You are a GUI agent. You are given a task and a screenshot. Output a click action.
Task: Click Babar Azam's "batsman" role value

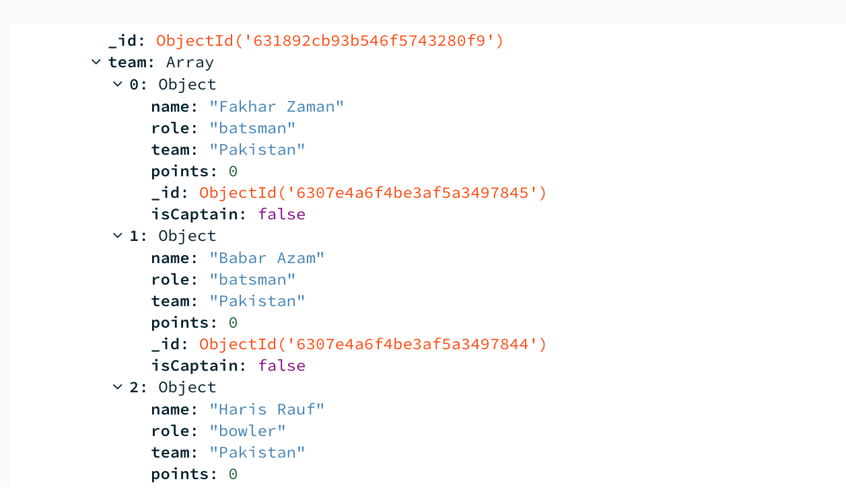coord(252,279)
